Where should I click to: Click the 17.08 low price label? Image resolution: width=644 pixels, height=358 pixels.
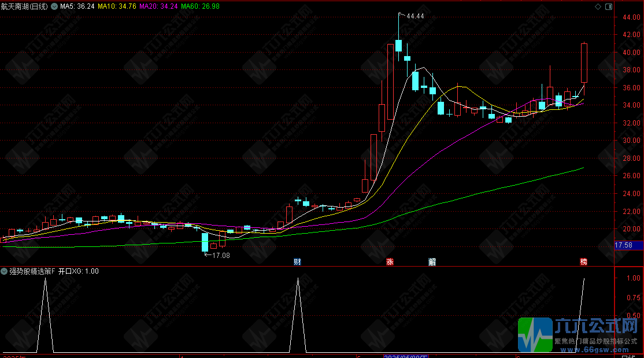221,255
